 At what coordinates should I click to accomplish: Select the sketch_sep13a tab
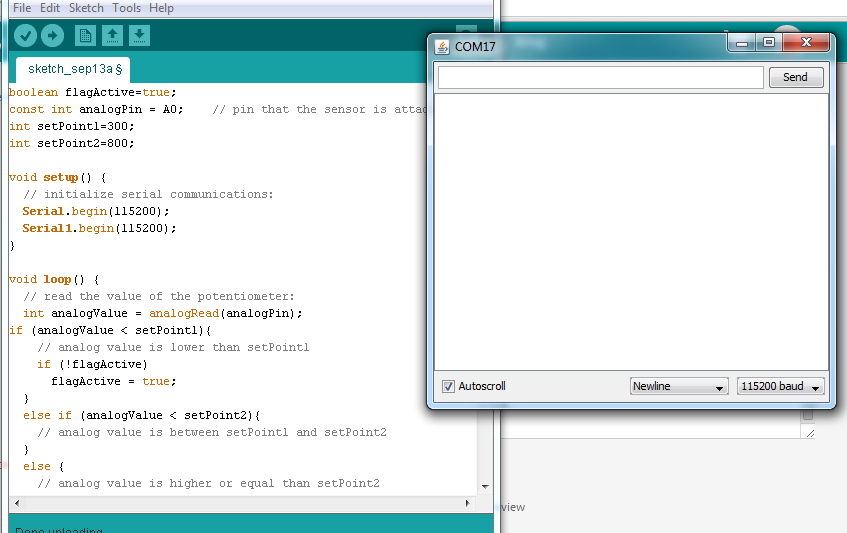(x=73, y=70)
